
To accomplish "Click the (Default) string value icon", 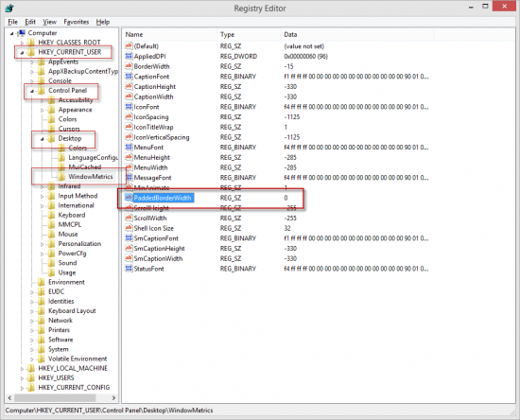I will click(129, 46).
